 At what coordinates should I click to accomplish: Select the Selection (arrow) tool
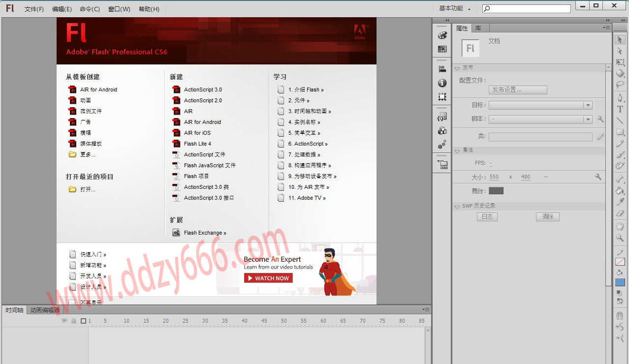pyautogui.click(x=620, y=40)
